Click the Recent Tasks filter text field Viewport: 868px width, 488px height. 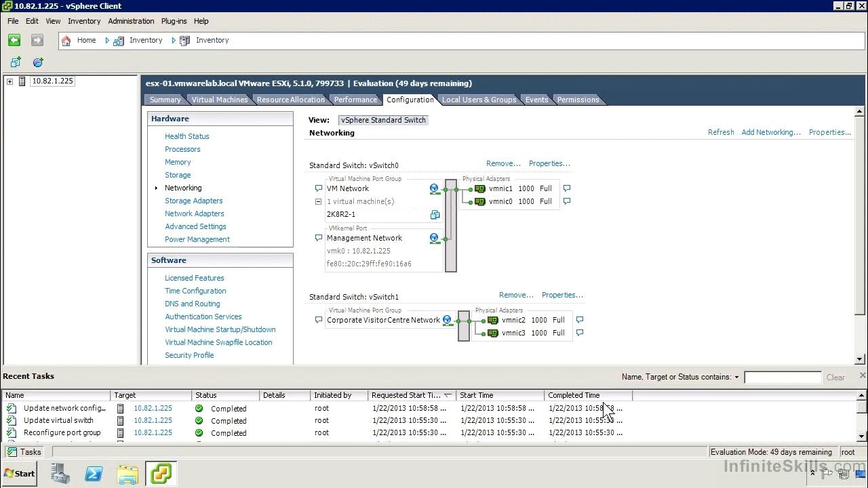[x=782, y=378]
